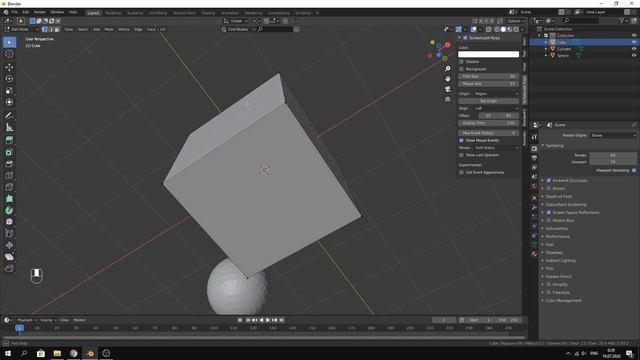Enable the Bloom checkbox
Image resolution: width=640 pixels, height=360 pixels.
pos(549,188)
